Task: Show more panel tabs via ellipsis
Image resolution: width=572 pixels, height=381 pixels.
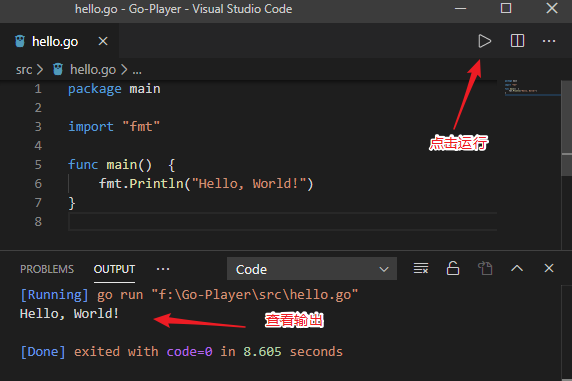Action: [163, 269]
